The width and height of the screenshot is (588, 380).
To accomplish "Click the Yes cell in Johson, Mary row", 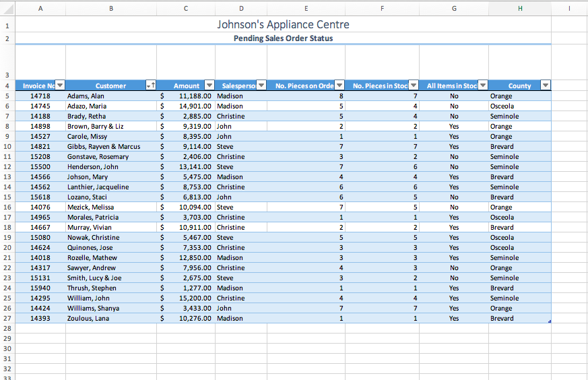I will click(x=454, y=177).
